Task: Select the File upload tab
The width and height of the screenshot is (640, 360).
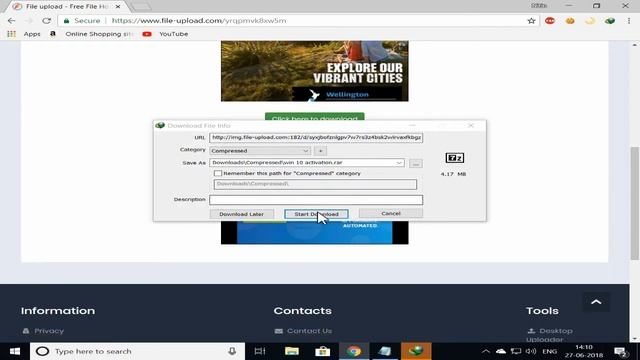Action: coord(67,7)
